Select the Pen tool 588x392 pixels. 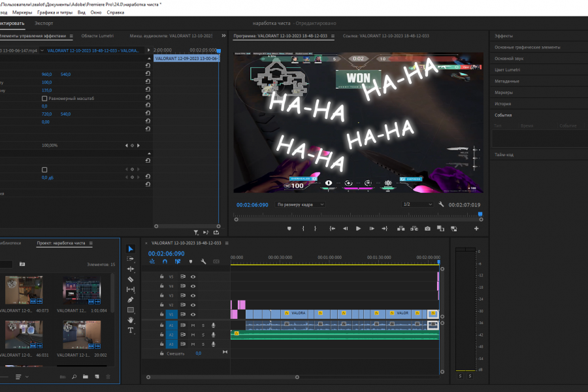click(x=130, y=299)
